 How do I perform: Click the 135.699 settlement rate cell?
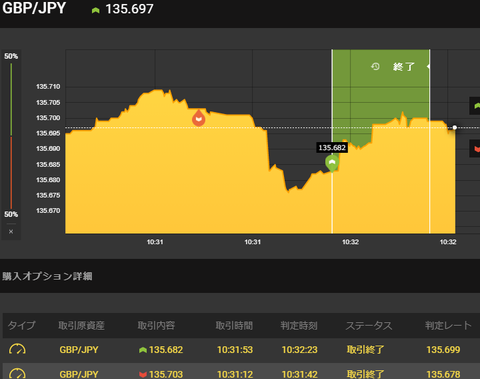[443, 350]
